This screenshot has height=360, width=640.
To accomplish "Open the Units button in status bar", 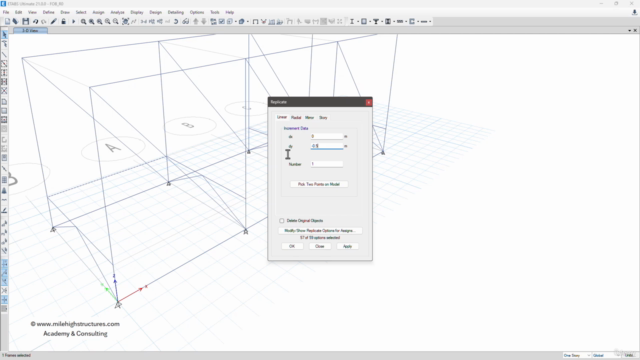I will coord(630,356).
